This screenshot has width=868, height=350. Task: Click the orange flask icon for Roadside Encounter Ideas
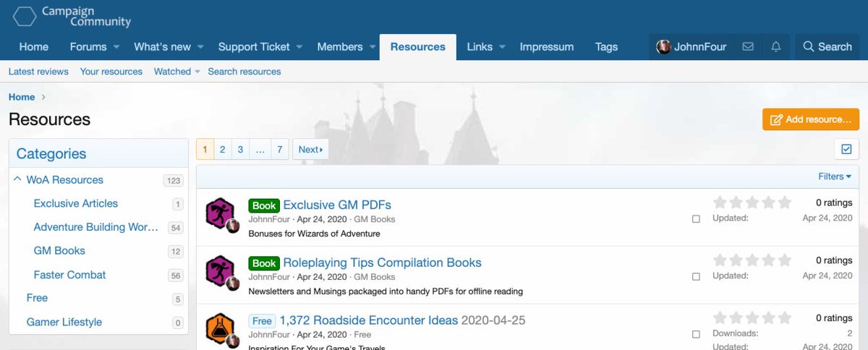(220, 328)
